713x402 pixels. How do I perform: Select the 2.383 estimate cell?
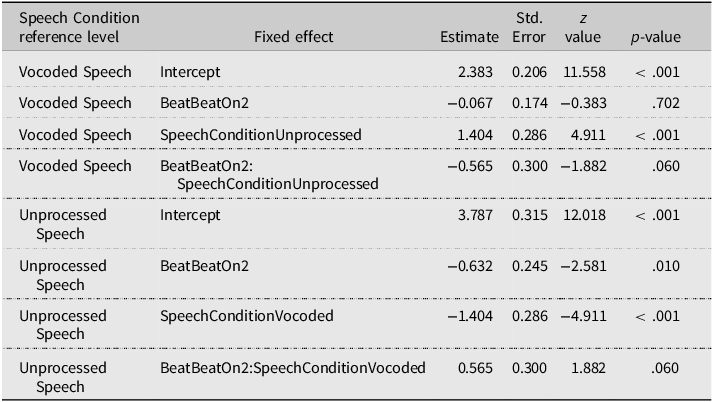coord(477,72)
